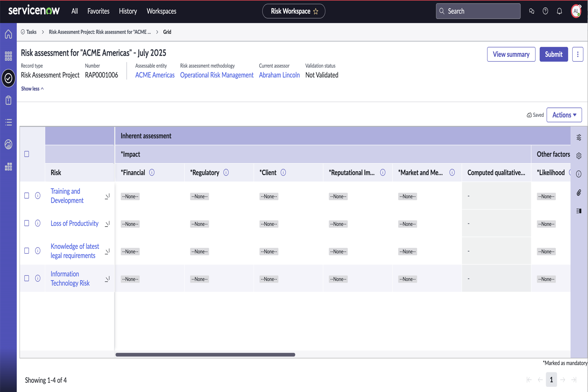Select page 1 in pagination
Viewport: 588px width, 392px height.
click(x=551, y=379)
